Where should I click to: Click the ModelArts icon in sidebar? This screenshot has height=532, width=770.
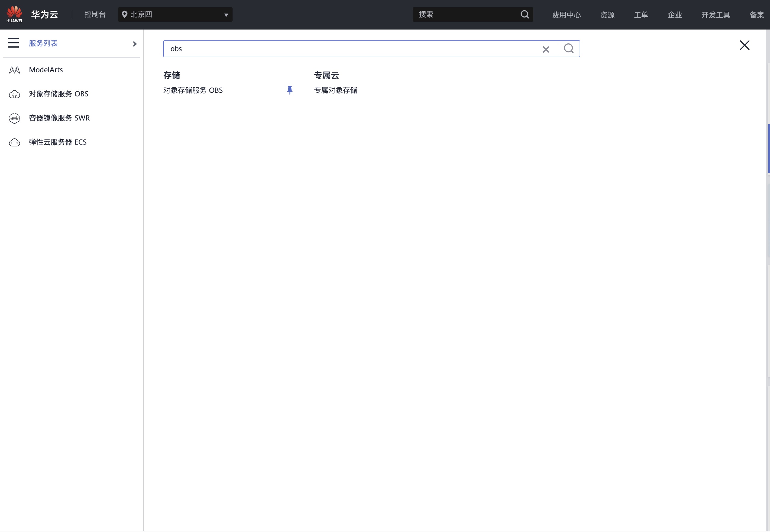tap(14, 70)
